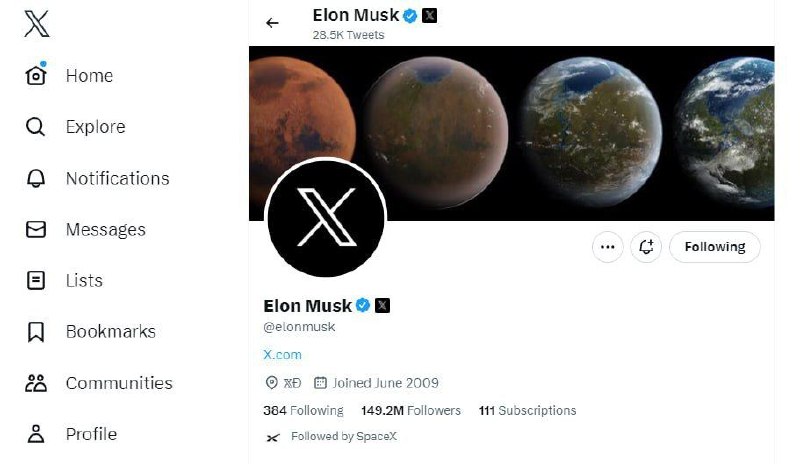
Task: View the 364 Following list
Action: tap(303, 410)
